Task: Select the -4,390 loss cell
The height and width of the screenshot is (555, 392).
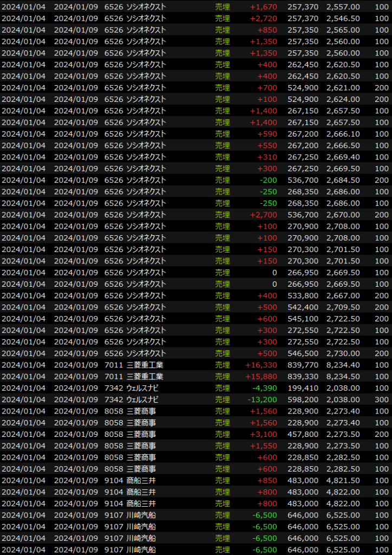Action: click(265, 388)
